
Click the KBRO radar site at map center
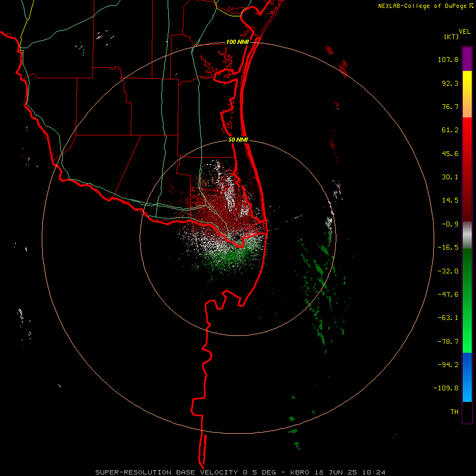[x=237, y=236]
